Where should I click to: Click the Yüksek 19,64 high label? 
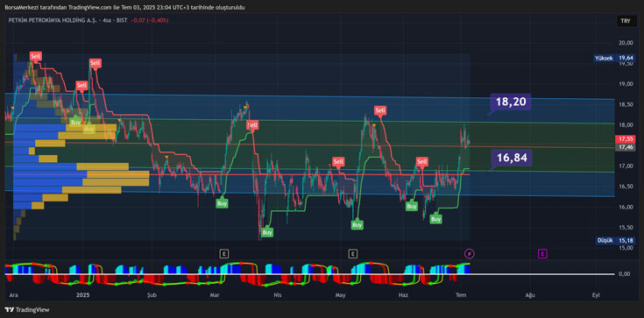613,59
